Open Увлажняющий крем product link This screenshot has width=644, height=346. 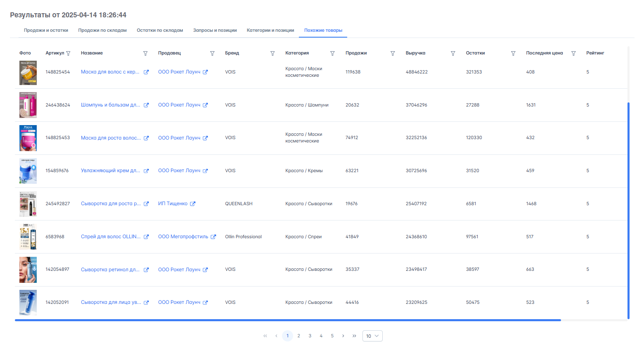110,171
